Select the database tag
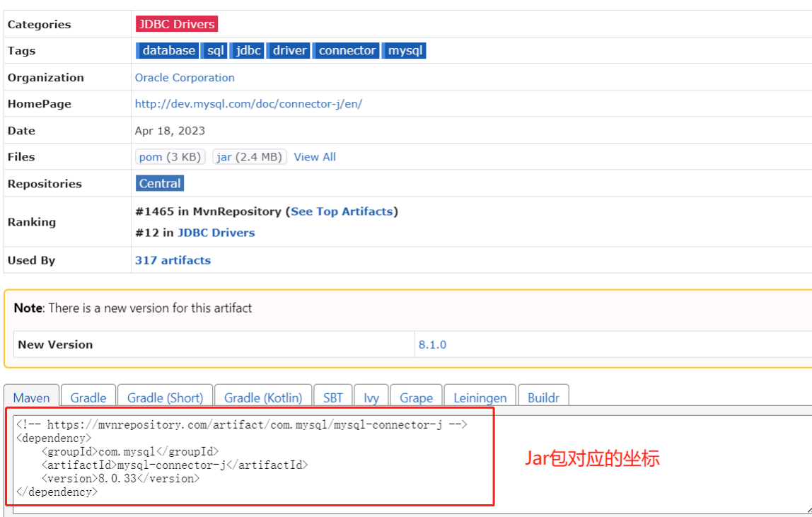Image resolution: width=812 pixels, height=517 pixels. pos(168,50)
